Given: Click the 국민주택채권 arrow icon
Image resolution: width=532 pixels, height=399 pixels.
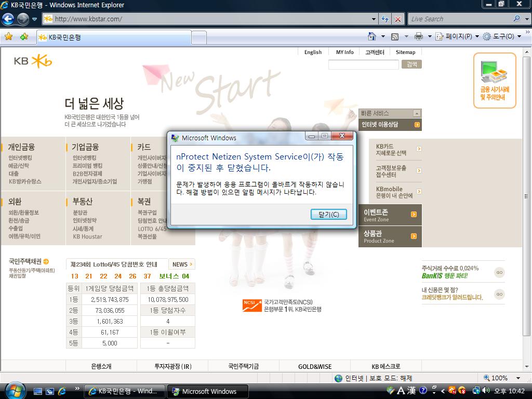Looking at the screenshot, I should [x=46, y=261].
